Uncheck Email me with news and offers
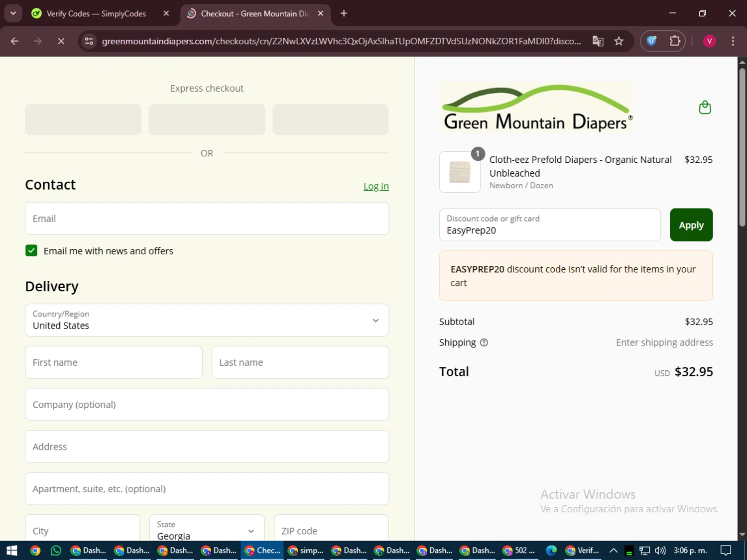 31,250
